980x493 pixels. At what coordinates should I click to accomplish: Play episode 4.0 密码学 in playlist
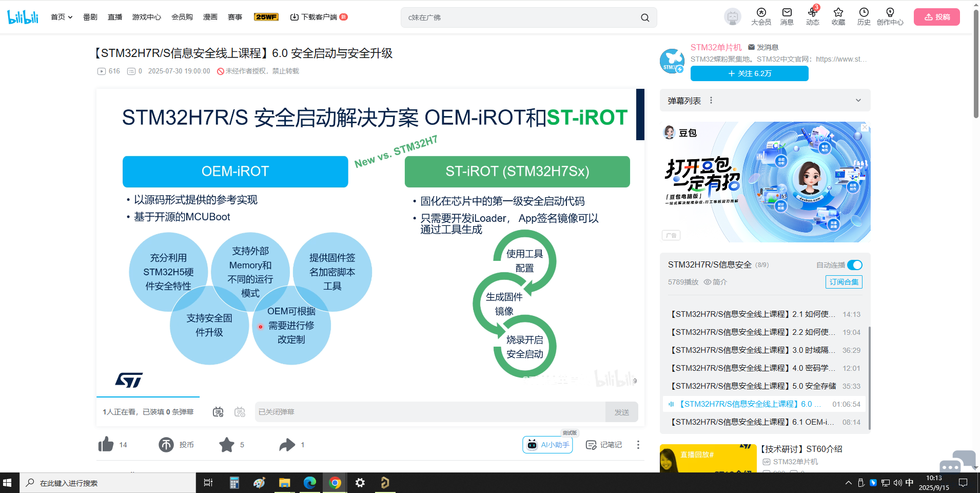click(x=764, y=368)
